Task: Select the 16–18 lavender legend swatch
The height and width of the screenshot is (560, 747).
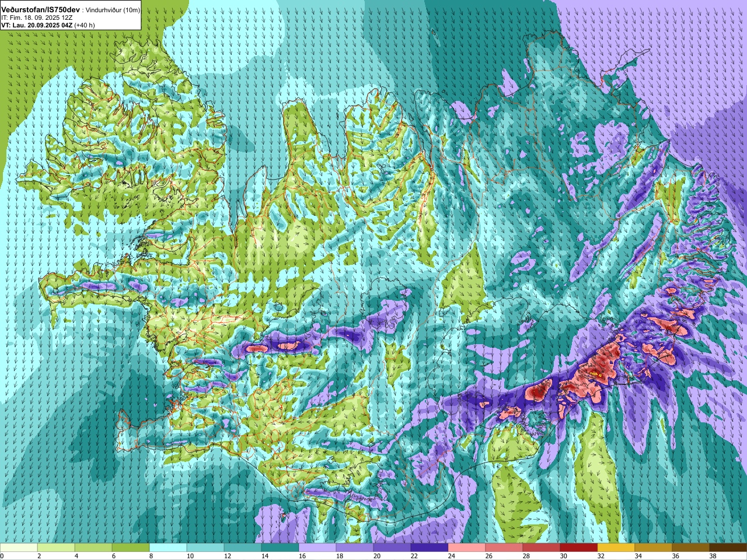Action: coord(317,548)
